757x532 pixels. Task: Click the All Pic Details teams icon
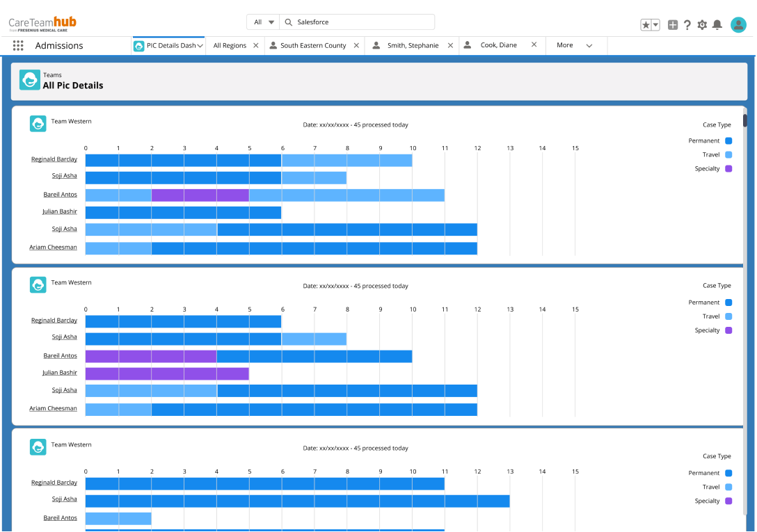pyautogui.click(x=29, y=80)
